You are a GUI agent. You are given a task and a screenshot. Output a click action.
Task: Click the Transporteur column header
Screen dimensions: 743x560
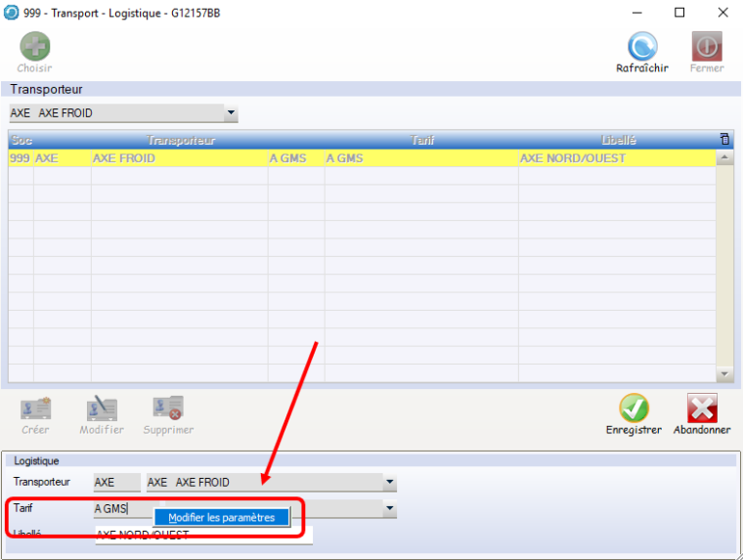point(180,140)
